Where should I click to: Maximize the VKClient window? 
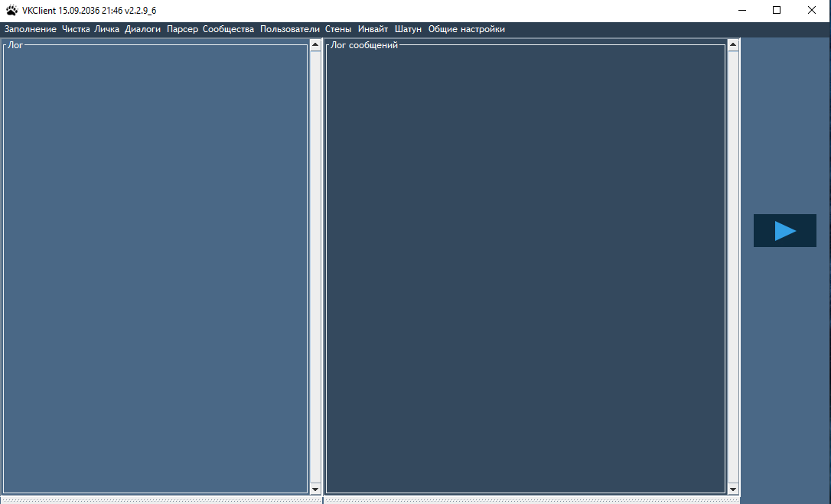[777, 11]
